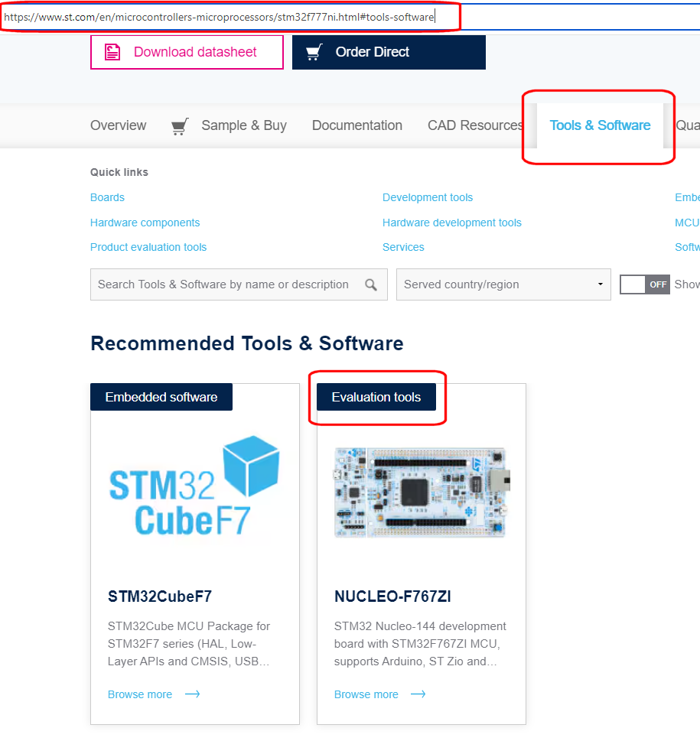700x741 pixels.
Task: Open the Product evaluation tools link
Action: (x=148, y=247)
